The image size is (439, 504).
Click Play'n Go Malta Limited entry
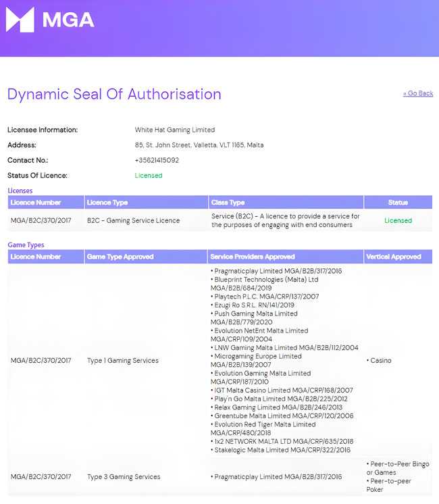279,399
